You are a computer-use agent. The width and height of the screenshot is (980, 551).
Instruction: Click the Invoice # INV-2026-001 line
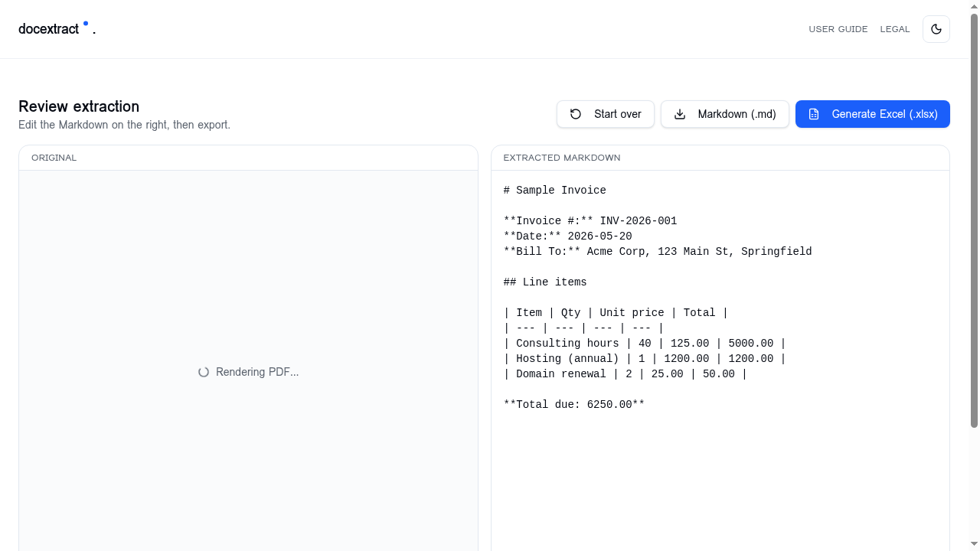[590, 221]
